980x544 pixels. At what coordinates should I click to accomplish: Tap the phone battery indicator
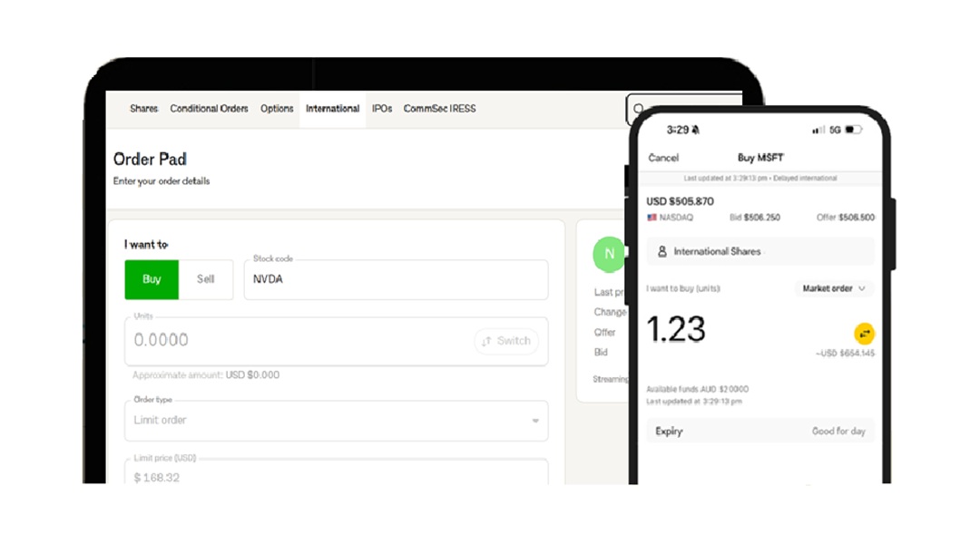coord(853,130)
